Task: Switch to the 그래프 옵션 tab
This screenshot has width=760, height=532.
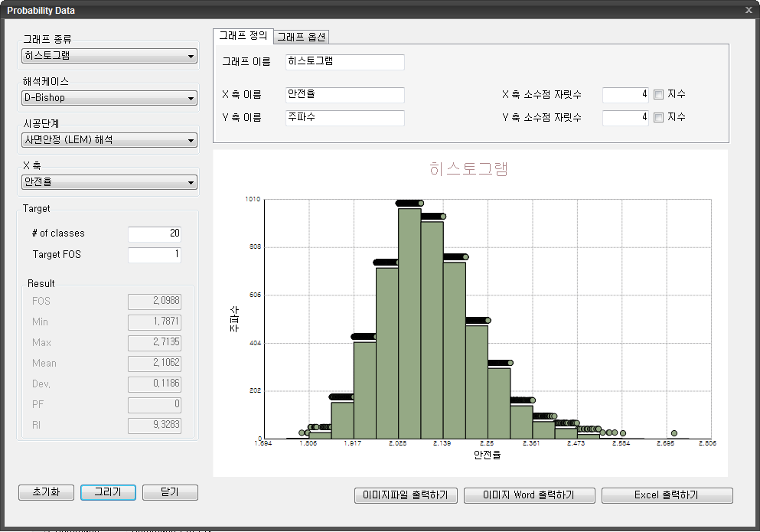Action: [302, 37]
